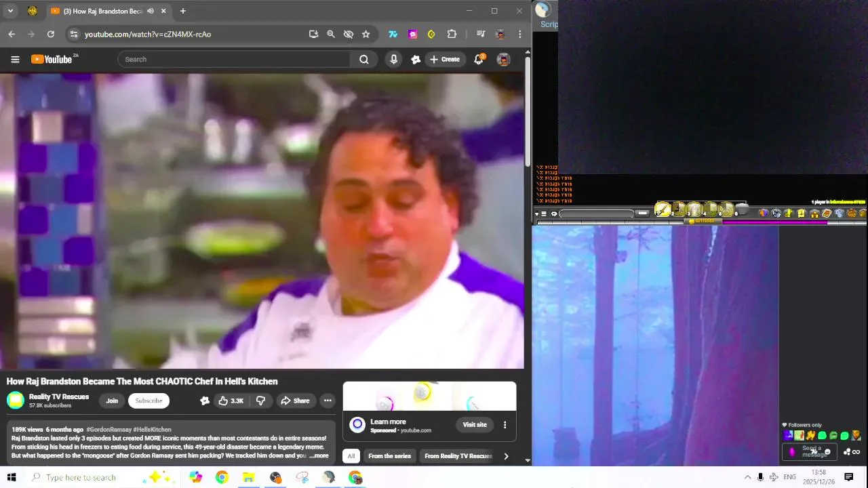Open Windows notification center icon
868x488 pixels.
[848, 477]
